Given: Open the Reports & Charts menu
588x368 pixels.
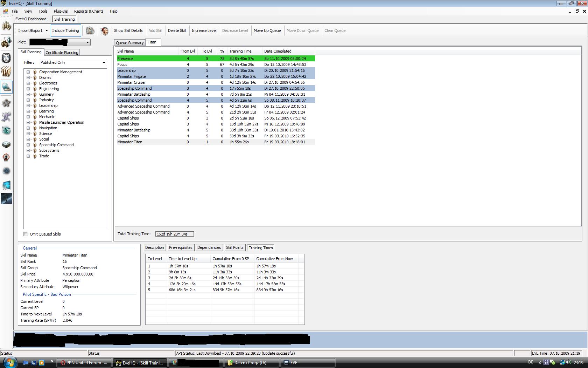Looking at the screenshot, I should [89, 11].
